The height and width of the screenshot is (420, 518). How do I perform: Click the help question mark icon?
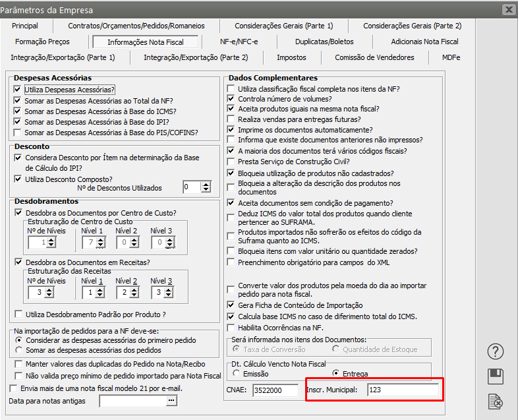tap(495, 351)
